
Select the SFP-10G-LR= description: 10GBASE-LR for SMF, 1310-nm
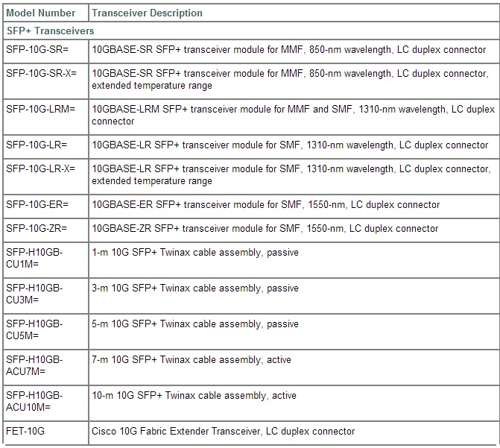[x=290, y=145]
